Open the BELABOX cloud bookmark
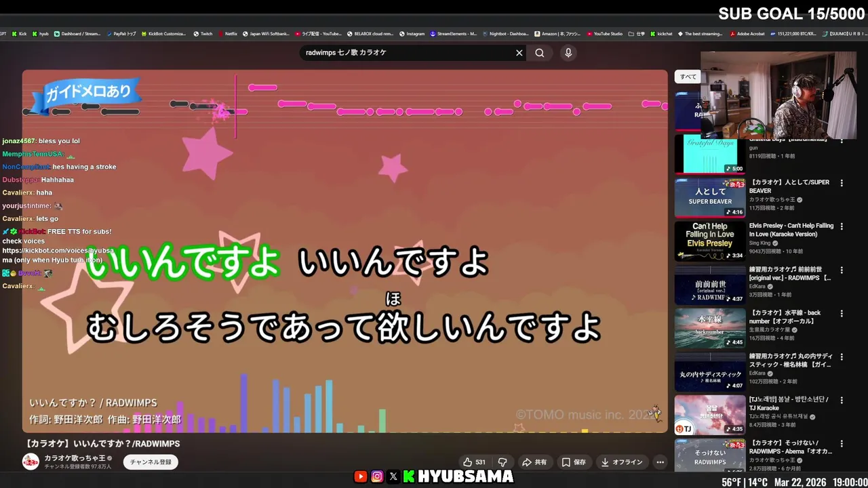 coord(370,33)
